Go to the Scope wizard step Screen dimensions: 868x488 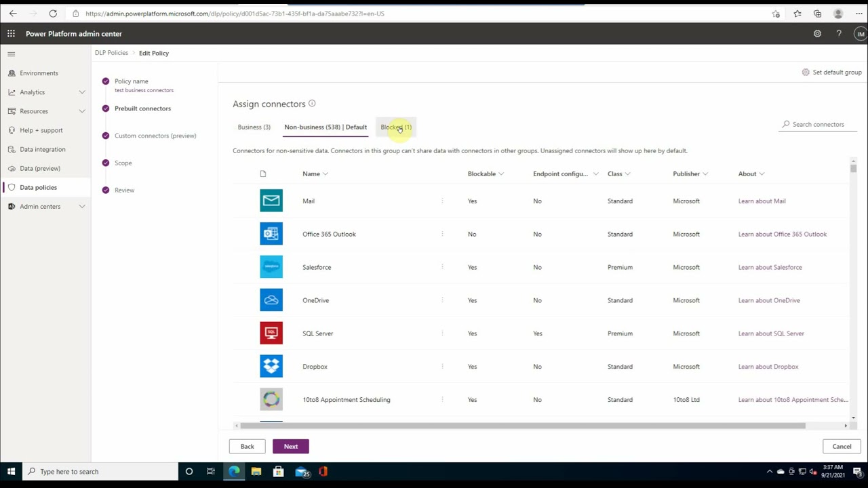coord(123,163)
